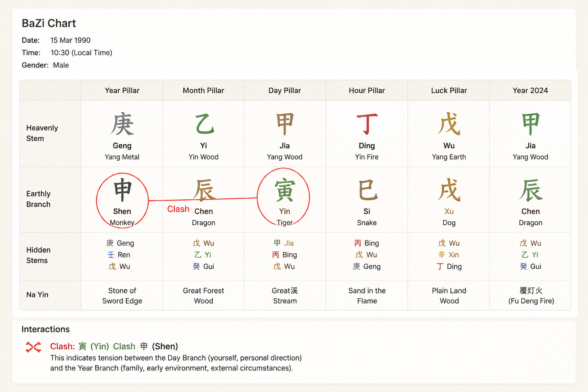This screenshot has height=392, width=588.
Task: Click the Yang Metal label under Geng
Action: pyautogui.click(x=122, y=157)
